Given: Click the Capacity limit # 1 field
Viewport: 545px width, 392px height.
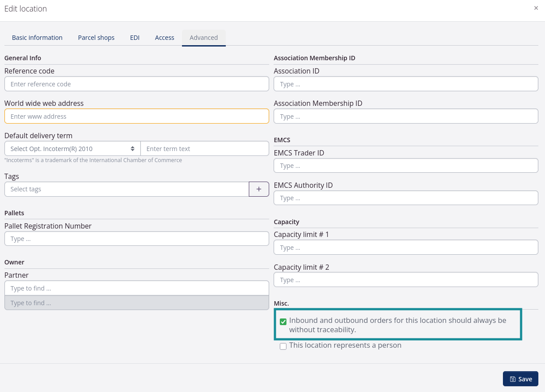Looking at the screenshot, I should pos(406,247).
